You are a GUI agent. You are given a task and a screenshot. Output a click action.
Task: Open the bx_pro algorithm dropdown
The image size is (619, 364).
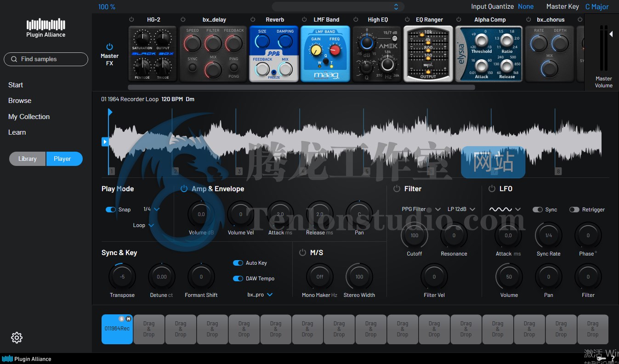click(x=260, y=295)
